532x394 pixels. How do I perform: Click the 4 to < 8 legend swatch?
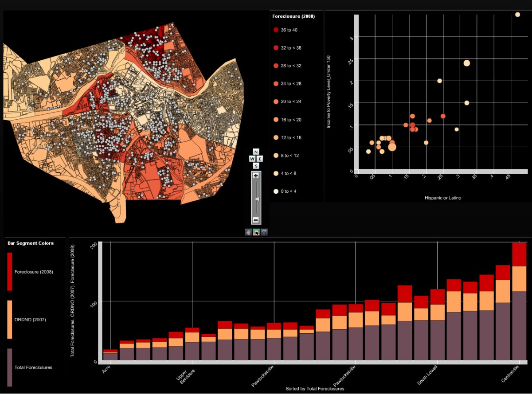(x=276, y=173)
